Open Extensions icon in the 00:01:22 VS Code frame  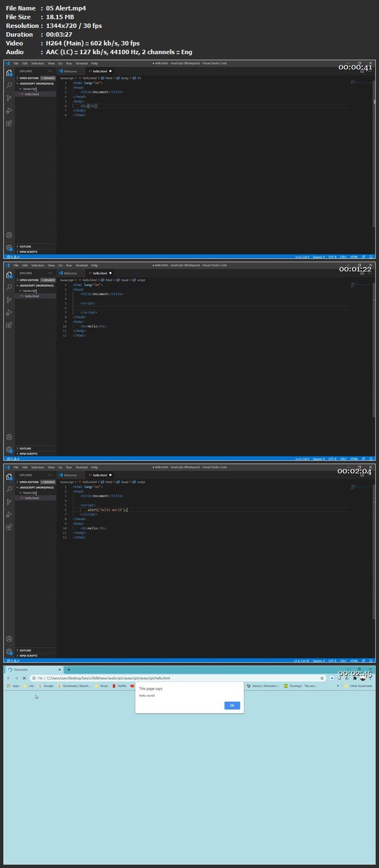9,325
